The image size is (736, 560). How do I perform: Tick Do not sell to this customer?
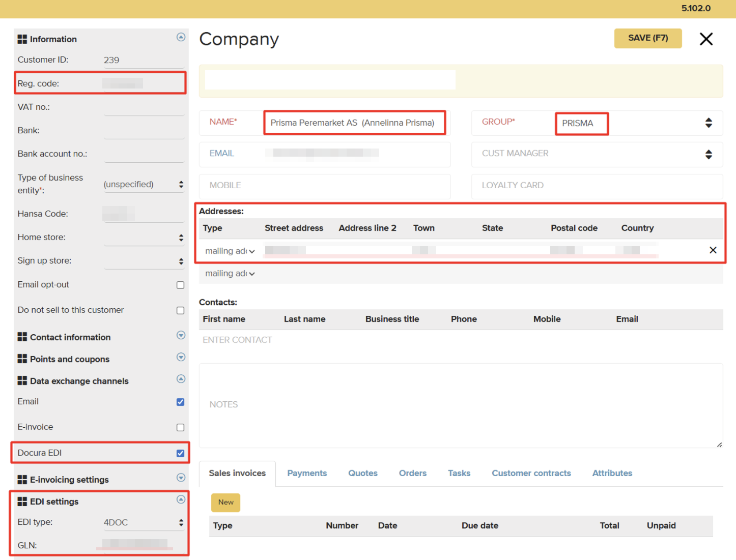[x=180, y=310]
